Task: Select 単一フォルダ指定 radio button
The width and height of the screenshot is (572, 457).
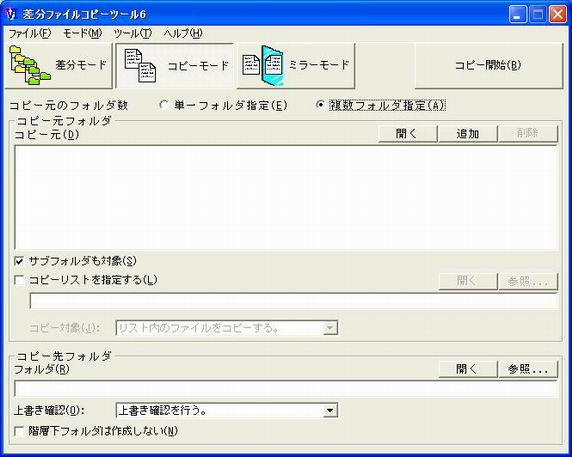Action: (164, 105)
